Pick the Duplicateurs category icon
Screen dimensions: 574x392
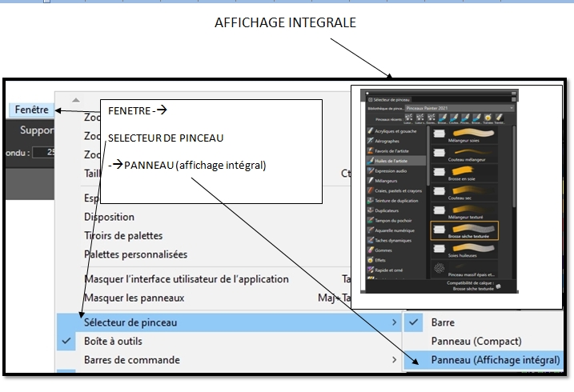click(371, 210)
